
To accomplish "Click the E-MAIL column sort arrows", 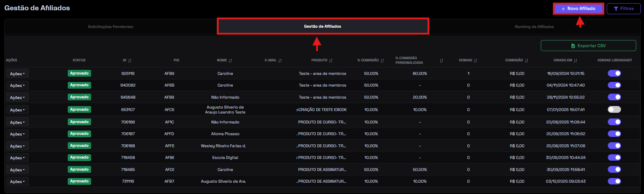I will point(280,61).
